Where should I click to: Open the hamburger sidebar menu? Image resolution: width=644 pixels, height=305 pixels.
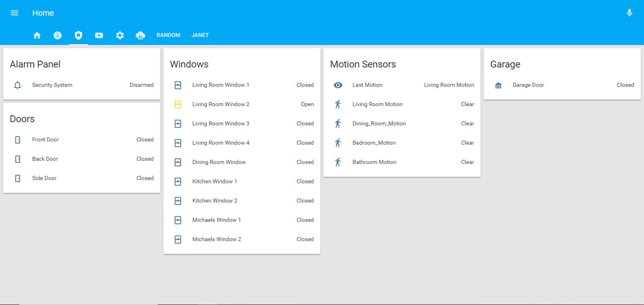pyautogui.click(x=15, y=13)
